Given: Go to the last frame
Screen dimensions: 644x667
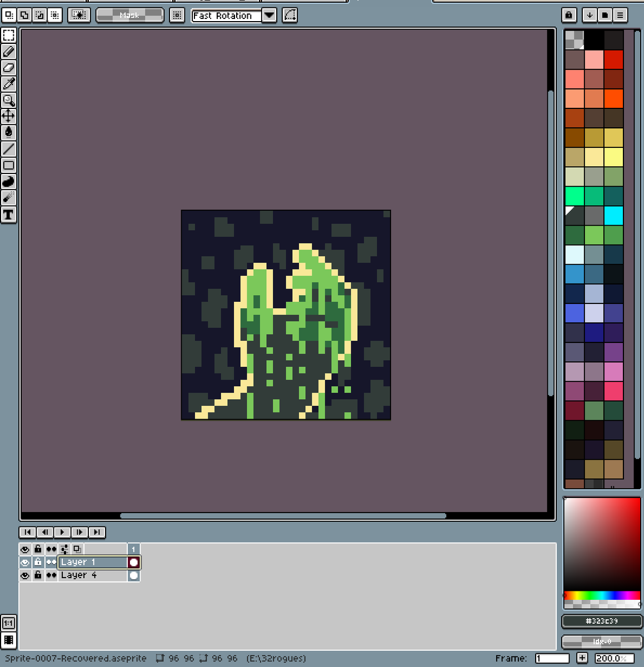Looking at the screenshot, I should pos(97,532).
